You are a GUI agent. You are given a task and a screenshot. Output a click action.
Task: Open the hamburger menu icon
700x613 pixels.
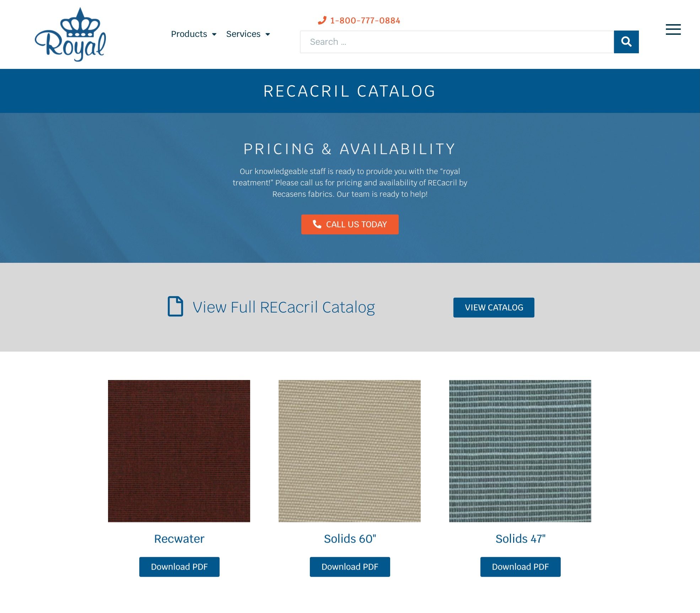pos(673,29)
